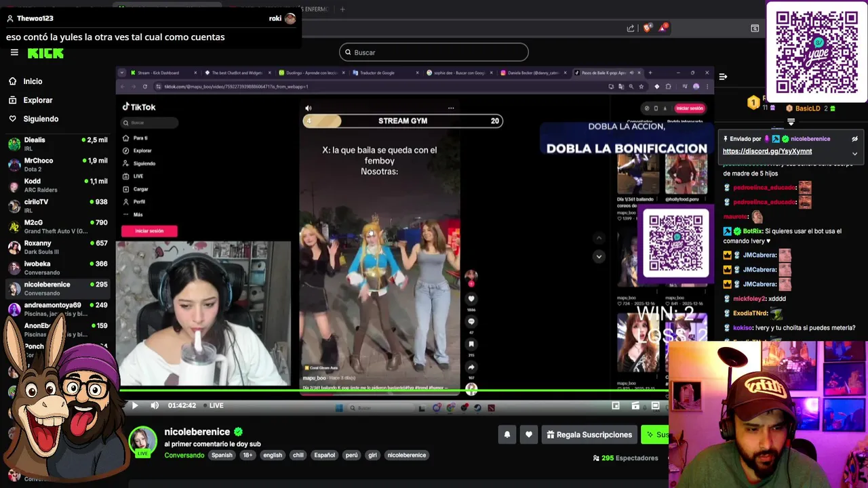Click the Brave share page icon
This screenshot has height=488, width=868.
click(631, 28)
